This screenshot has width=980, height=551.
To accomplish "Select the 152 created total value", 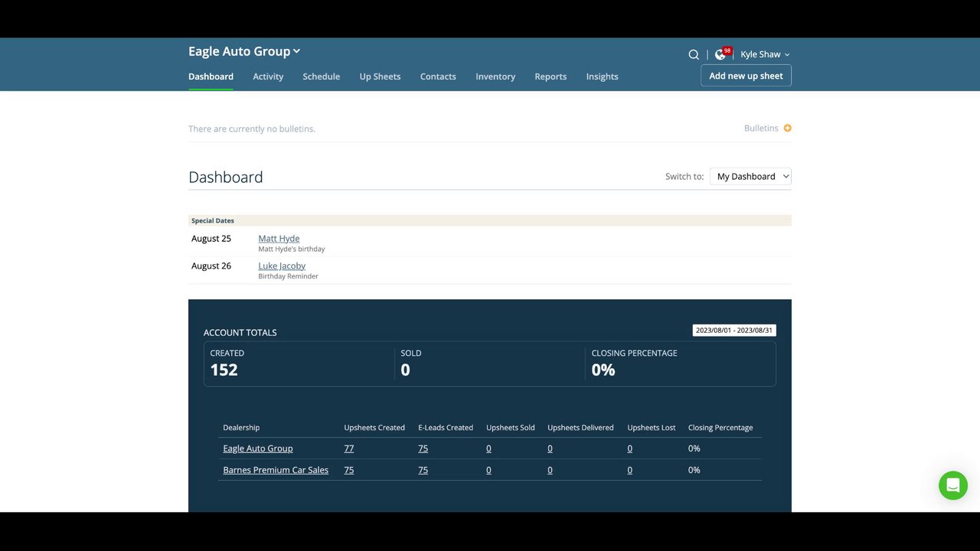I will coord(224,370).
